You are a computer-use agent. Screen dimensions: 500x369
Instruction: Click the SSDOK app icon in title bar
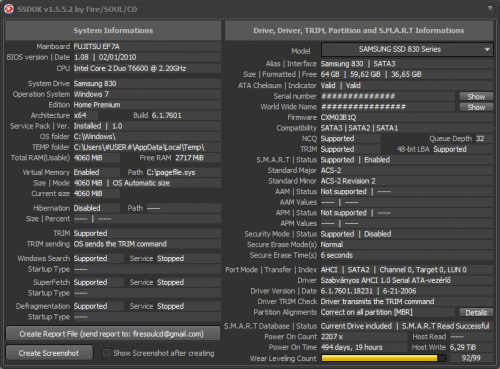[x=9, y=9]
